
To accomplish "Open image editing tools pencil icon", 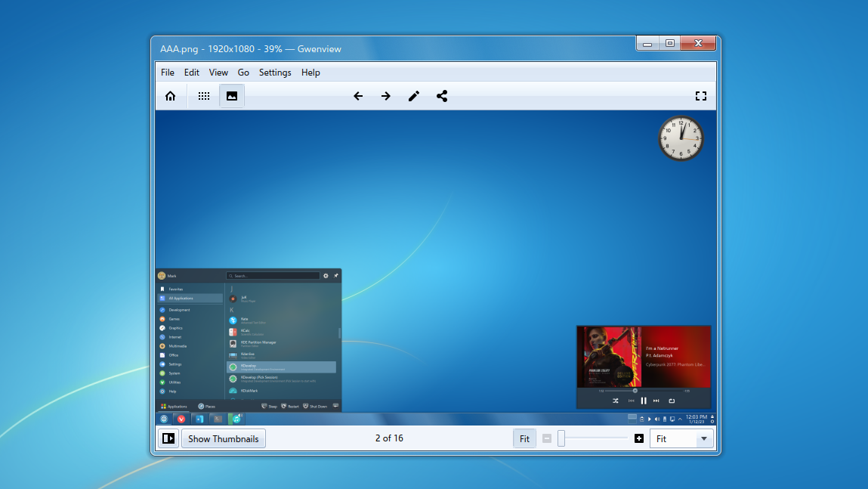I will coord(413,96).
